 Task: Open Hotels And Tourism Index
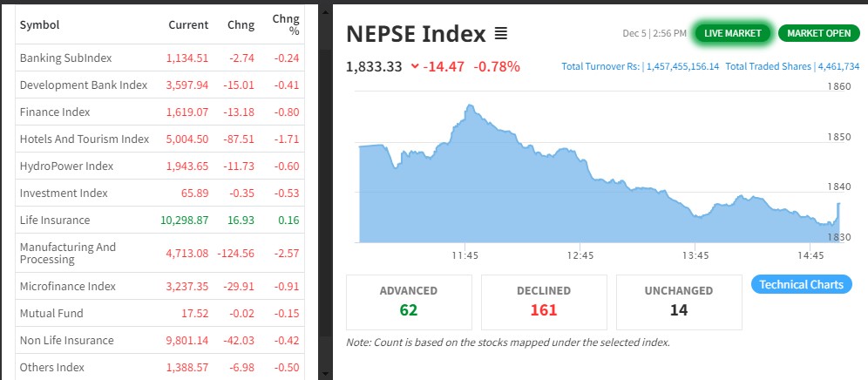tap(84, 139)
